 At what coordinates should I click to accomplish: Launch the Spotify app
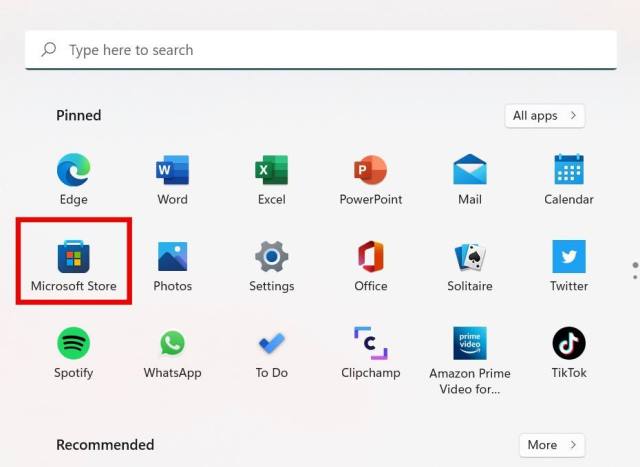coord(73,353)
